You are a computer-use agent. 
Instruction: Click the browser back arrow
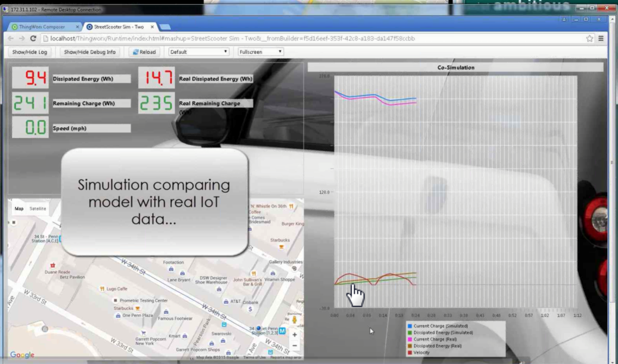tap(11, 39)
